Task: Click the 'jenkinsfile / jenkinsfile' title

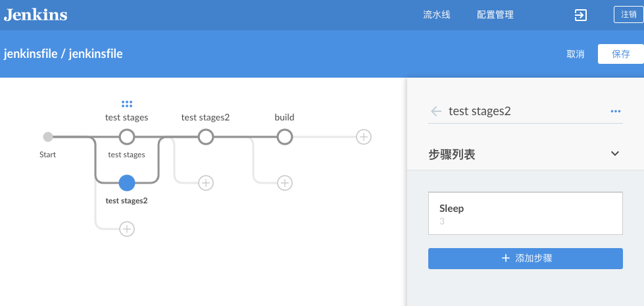Action: (x=63, y=54)
